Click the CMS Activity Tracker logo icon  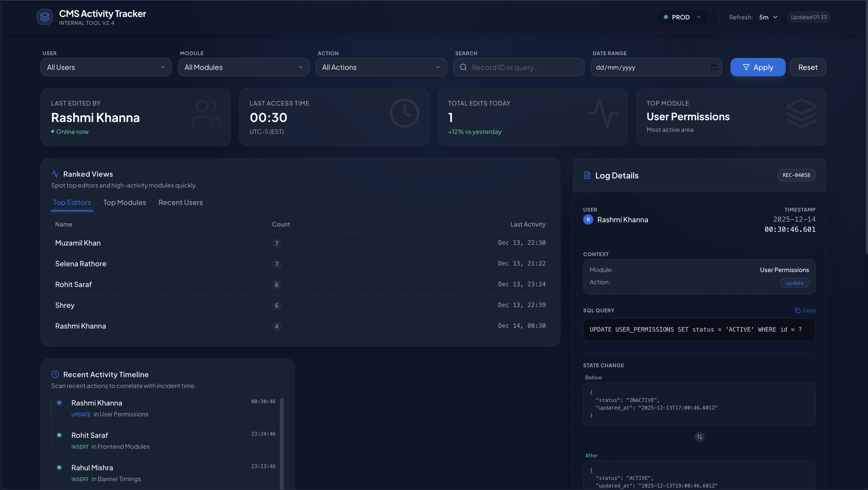[45, 17]
